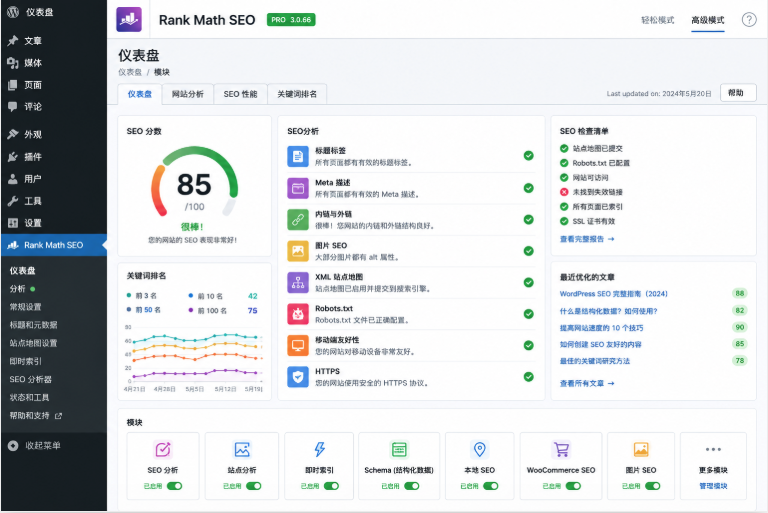Click the WordPress logo icon in sidebar
Viewport: 768px width, 513px height.
pos(13,12)
